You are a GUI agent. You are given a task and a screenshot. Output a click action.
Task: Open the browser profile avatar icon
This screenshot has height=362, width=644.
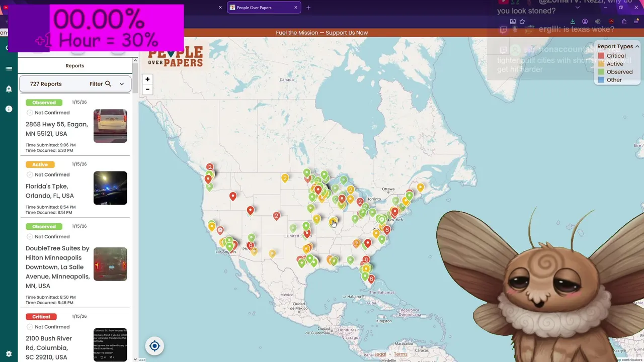pos(585,22)
